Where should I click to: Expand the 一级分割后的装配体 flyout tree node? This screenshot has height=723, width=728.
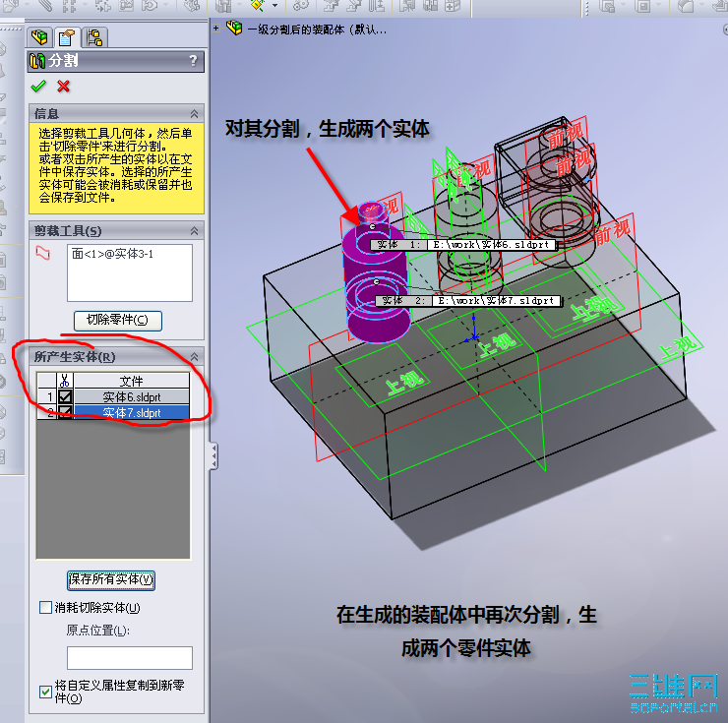[x=215, y=29]
